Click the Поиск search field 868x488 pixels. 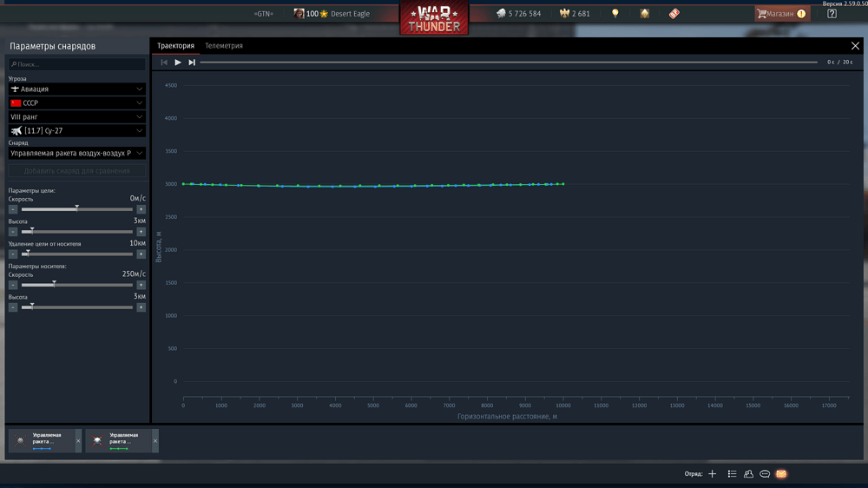(x=77, y=64)
